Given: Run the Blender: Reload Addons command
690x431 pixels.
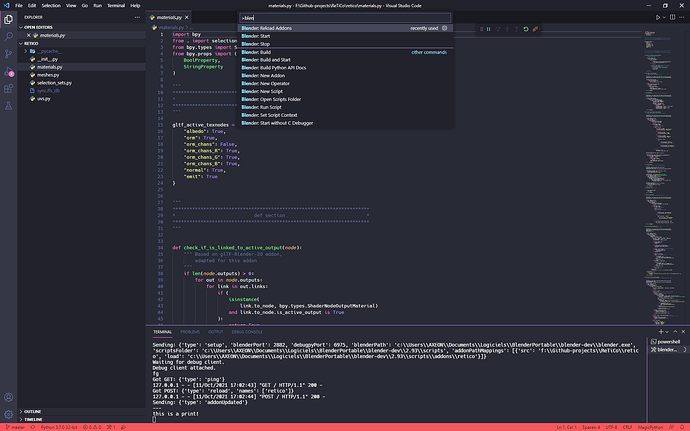Looking at the screenshot, I should click(345, 28).
